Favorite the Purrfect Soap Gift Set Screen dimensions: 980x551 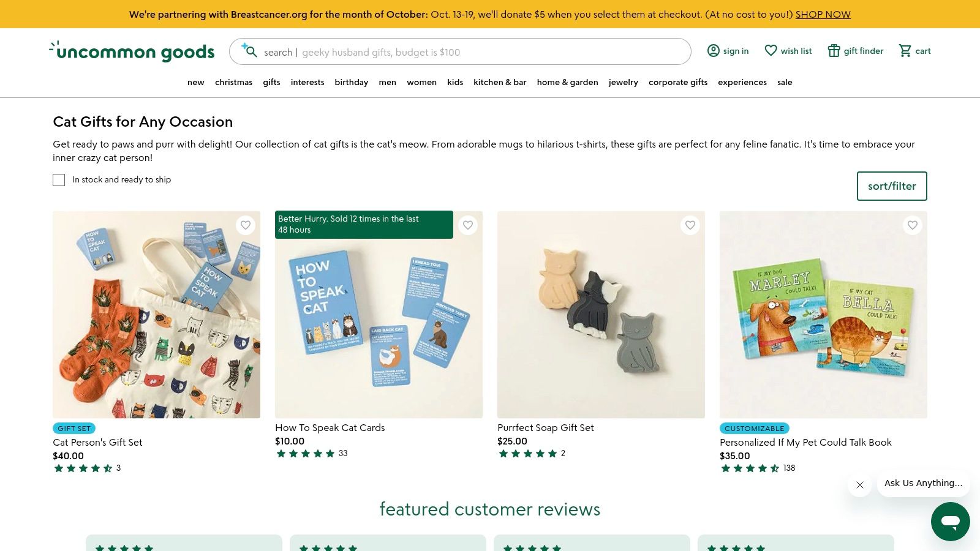(690, 225)
